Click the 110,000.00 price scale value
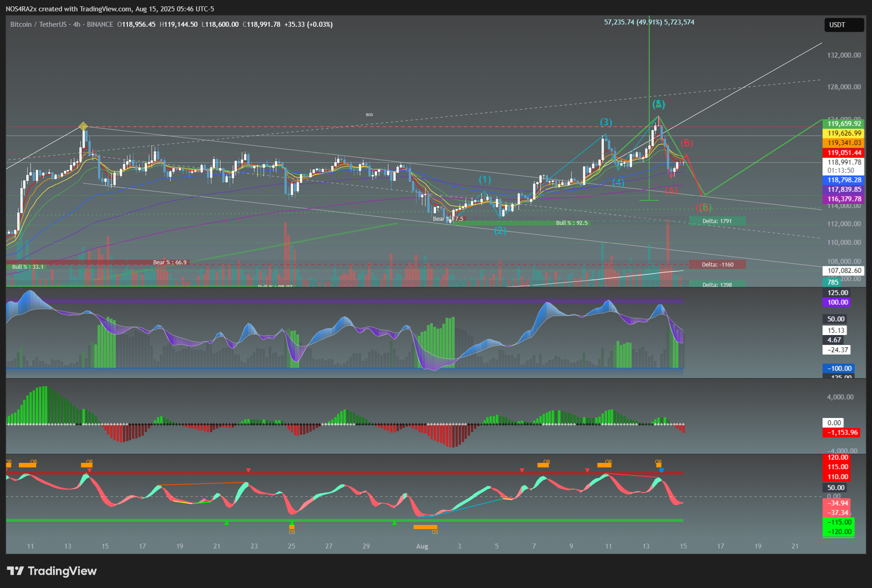This screenshot has height=588, width=872. 844,243
